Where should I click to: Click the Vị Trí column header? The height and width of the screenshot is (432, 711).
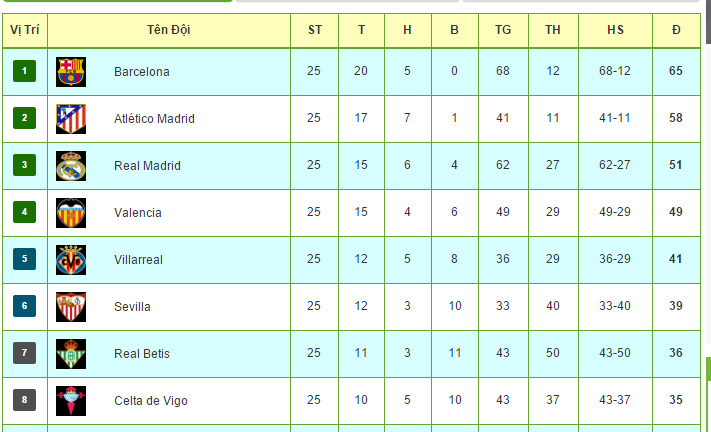point(24,30)
